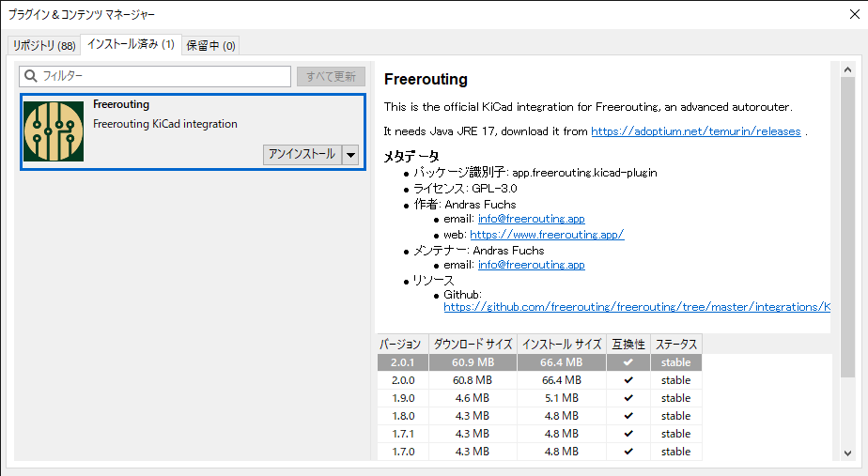Click the filter search magnifier icon
This screenshot has height=476, width=868.
[x=31, y=76]
